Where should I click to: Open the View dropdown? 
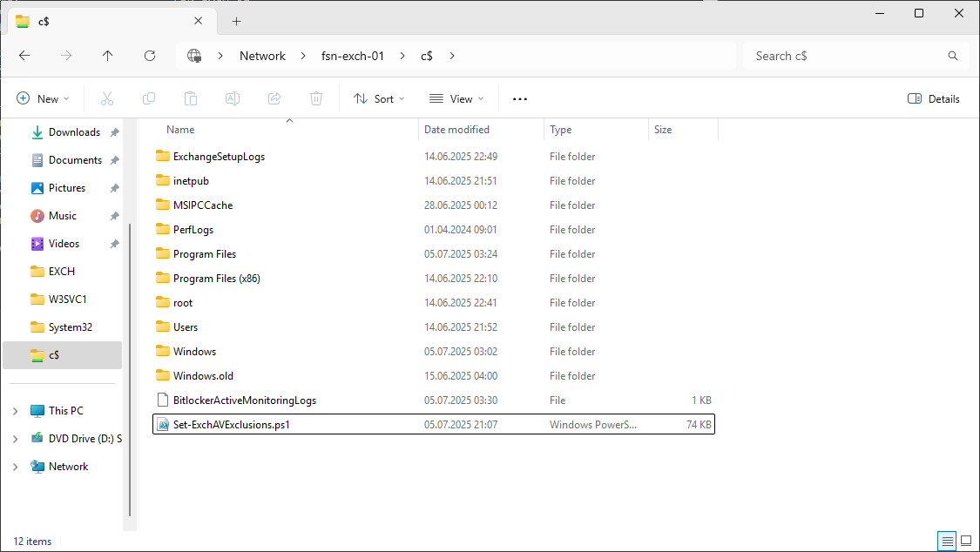pos(456,98)
